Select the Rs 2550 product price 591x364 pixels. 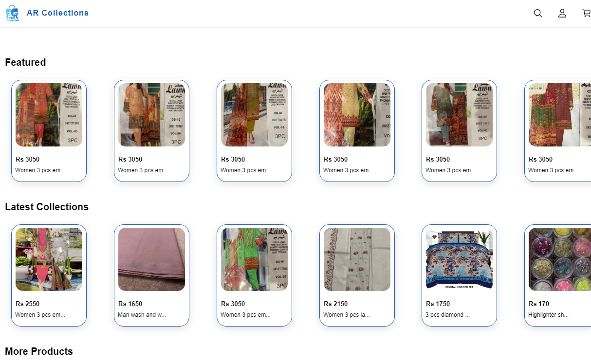(x=28, y=304)
